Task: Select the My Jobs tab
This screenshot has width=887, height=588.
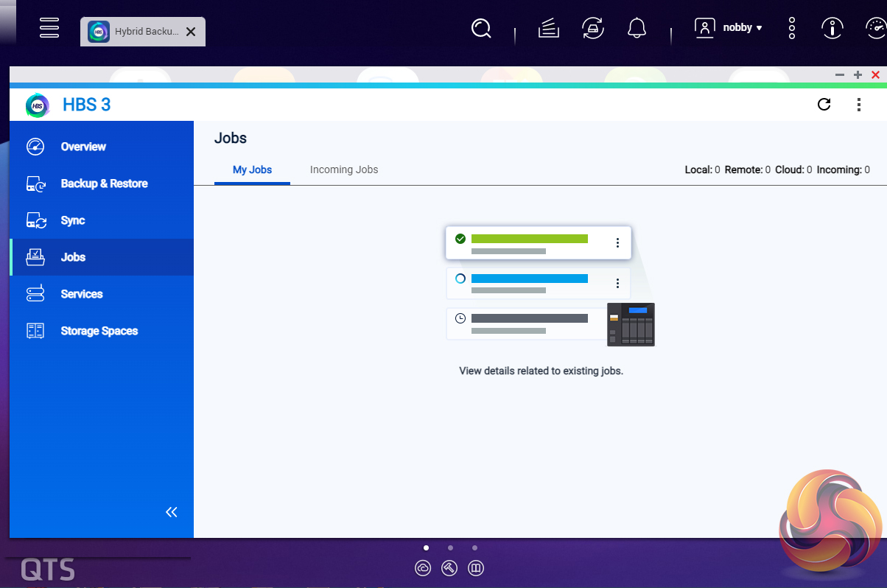Action: tap(252, 169)
